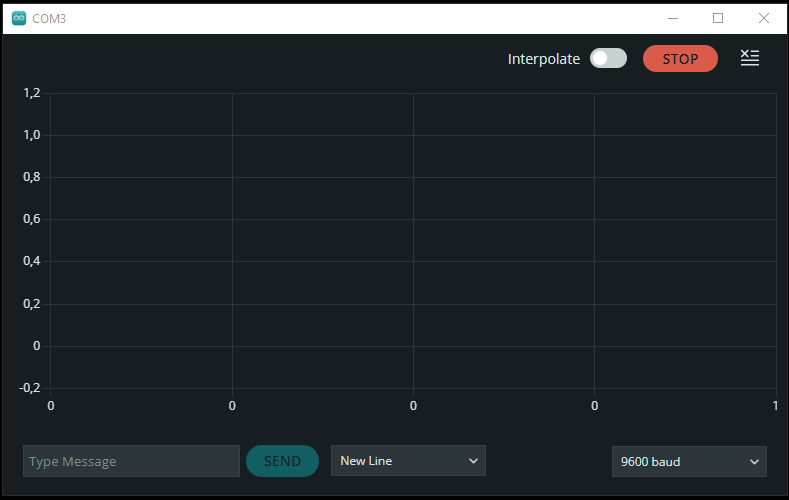Expand the 9600 baud rate dropdown
The height and width of the screenshot is (500, 789).
coord(689,461)
